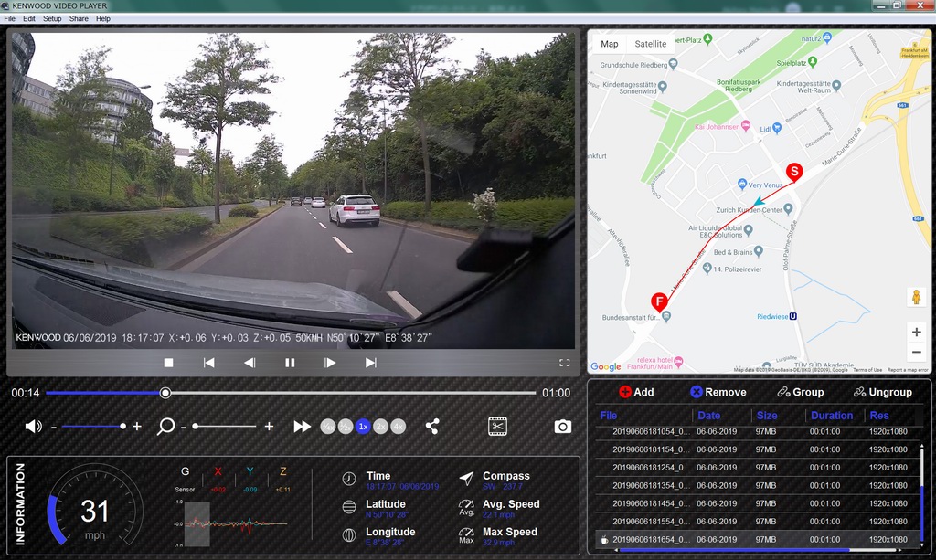This screenshot has width=936, height=560.
Task: Click the share icon
Action: 432,427
